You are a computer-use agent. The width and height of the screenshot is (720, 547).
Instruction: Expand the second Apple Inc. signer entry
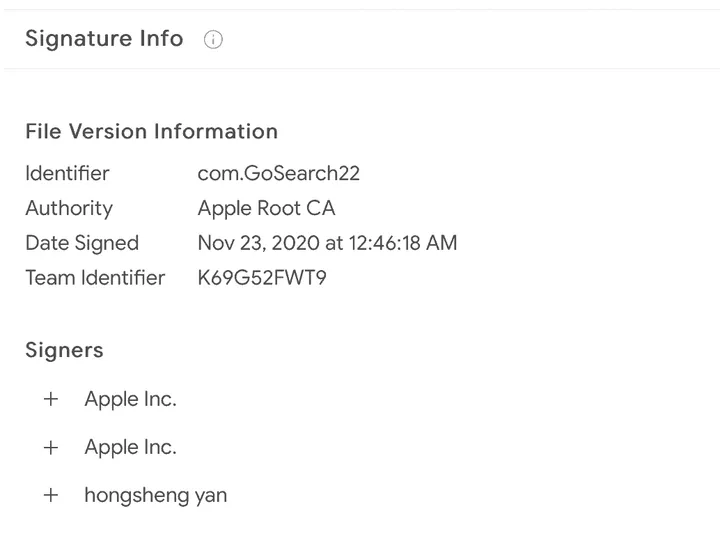(51, 447)
